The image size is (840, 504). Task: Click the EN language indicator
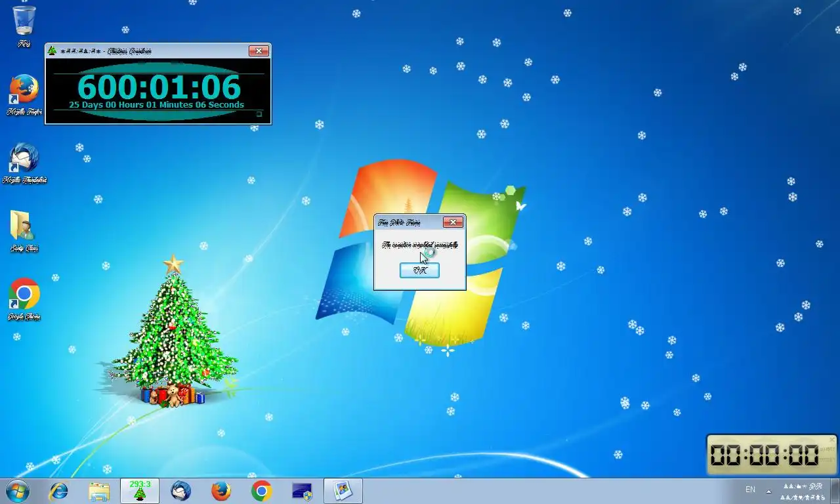pyautogui.click(x=750, y=490)
